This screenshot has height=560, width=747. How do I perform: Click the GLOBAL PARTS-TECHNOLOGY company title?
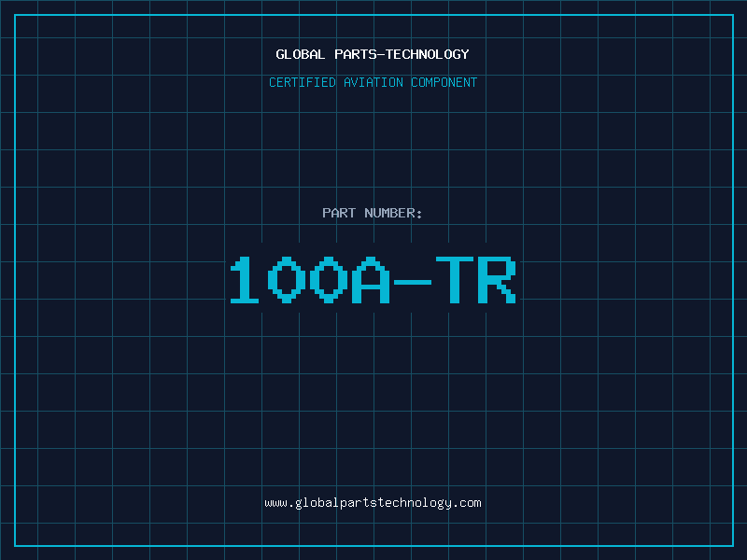click(373, 54)
